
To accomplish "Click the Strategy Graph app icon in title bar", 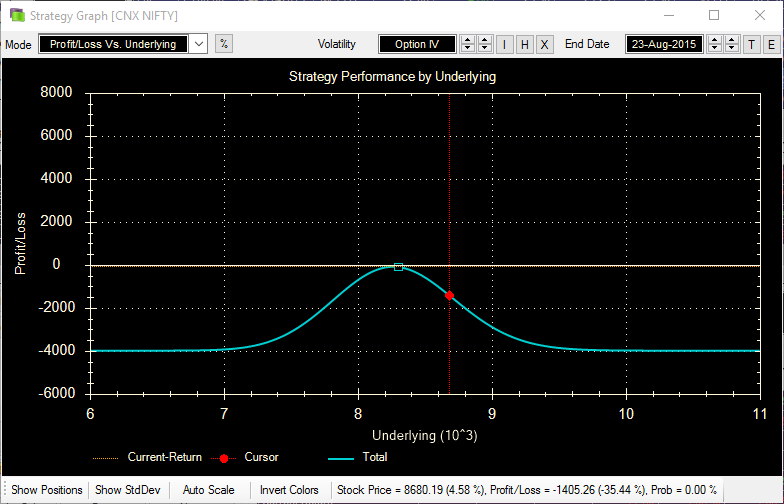I will [18, 16].
